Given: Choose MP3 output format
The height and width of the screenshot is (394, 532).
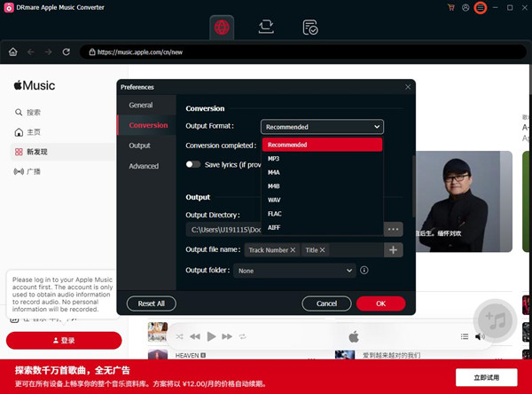Looking at the screenshot, I should click(x=322, y=159).
